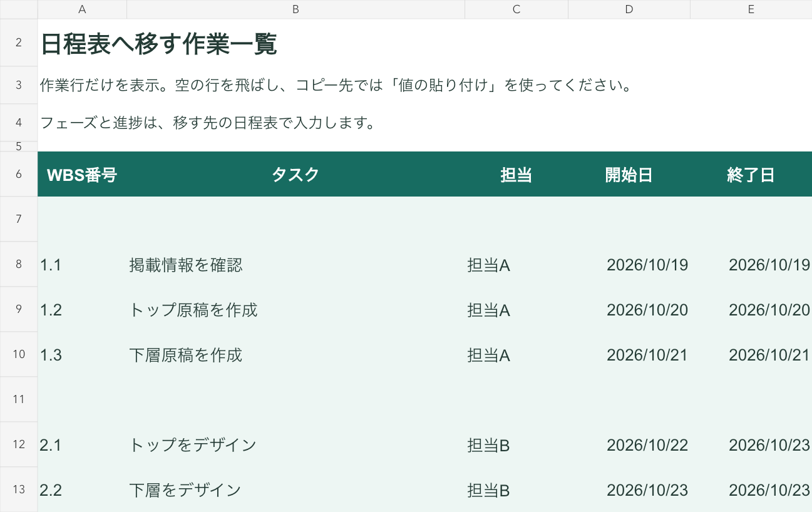Select the cell 1.3
This screenshot has width=812, height=512.
coord(82,355)
